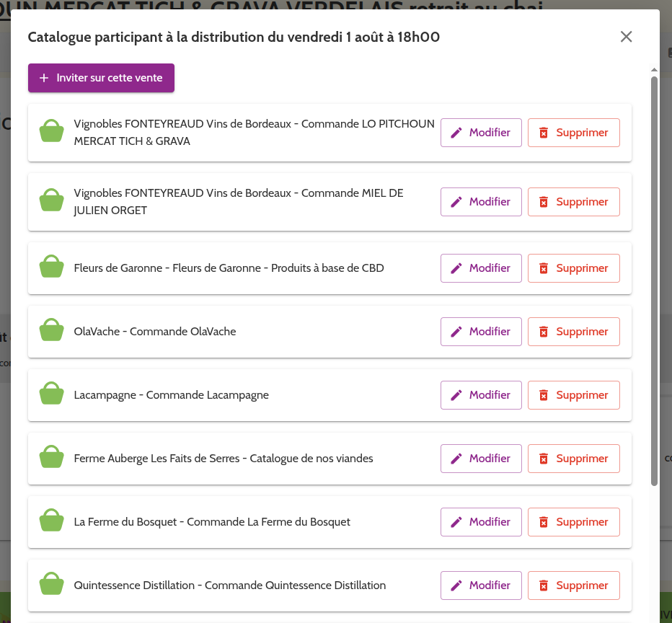Modify the La Ferme du Bosquet catalogue
Screen dimensions: 672x623
click(x=481, y=522)
